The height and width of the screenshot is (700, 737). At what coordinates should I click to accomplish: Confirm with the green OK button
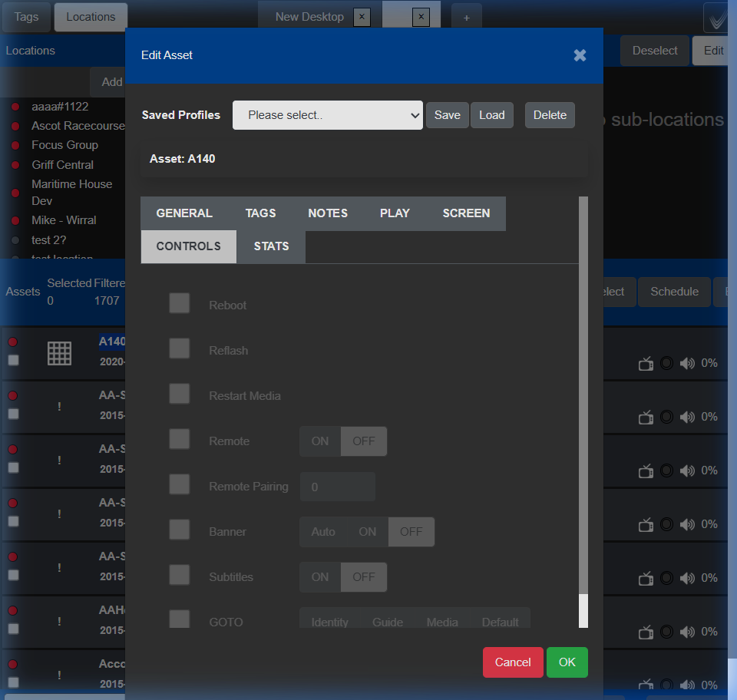[x=567, y=662]
